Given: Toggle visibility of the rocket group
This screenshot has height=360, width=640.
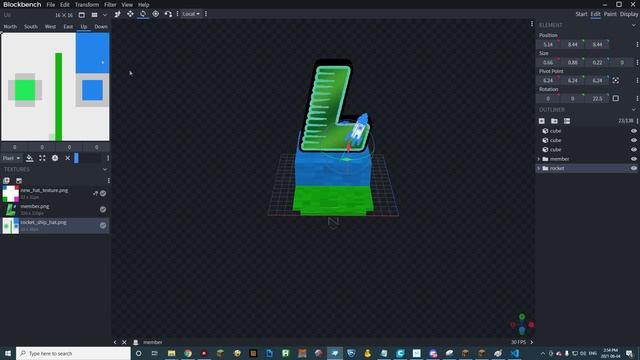Looking at the screenshot, I should point(633,168).
